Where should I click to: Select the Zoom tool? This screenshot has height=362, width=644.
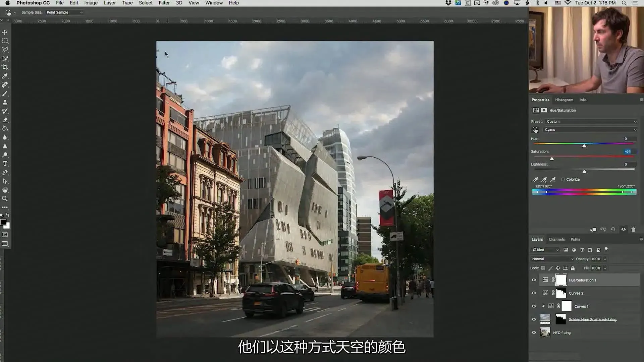click(x=5, y=198)
